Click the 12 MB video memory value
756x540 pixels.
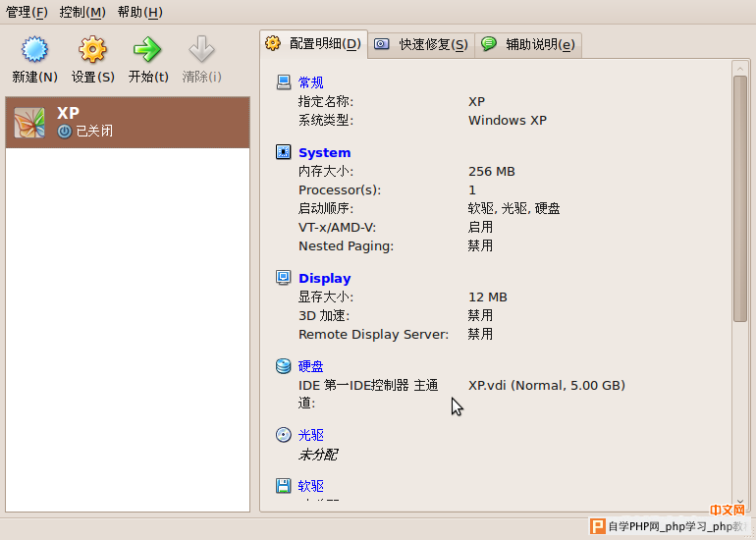click(x=487, y=297)
